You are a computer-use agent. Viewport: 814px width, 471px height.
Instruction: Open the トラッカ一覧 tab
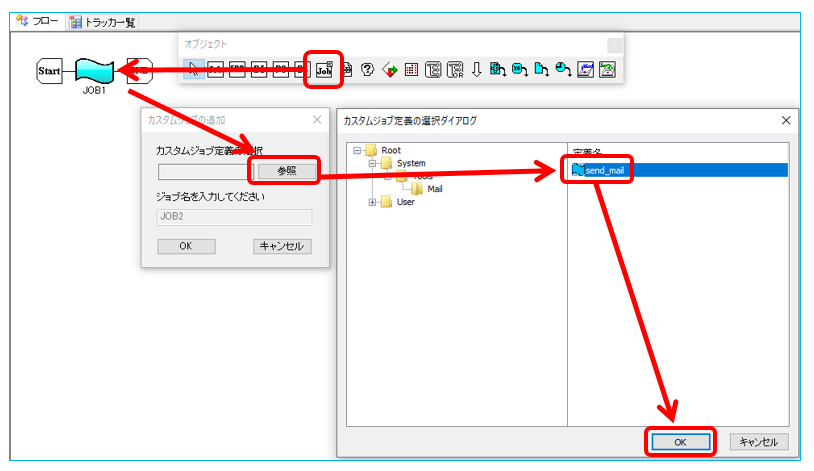point(103,21)
